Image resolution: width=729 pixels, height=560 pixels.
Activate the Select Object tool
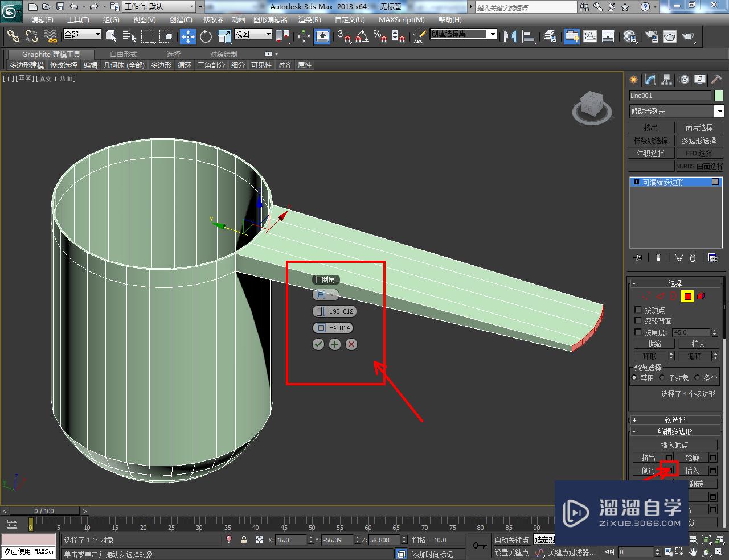click(111, 36)
